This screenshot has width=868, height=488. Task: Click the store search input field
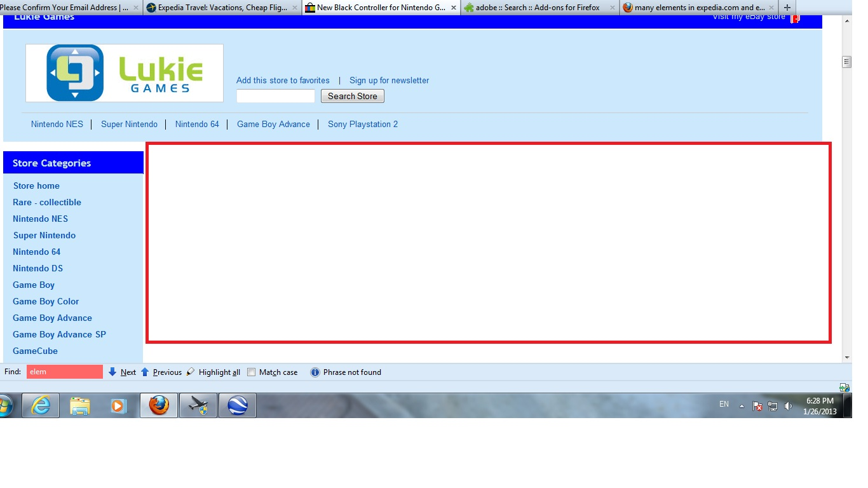point(276,96)
